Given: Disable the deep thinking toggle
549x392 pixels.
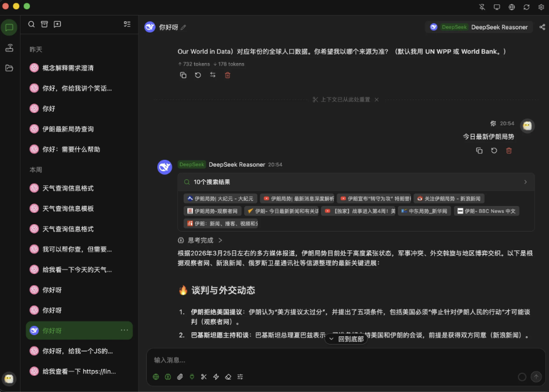Looking at the screenshot, I should (x=167, y=376).
